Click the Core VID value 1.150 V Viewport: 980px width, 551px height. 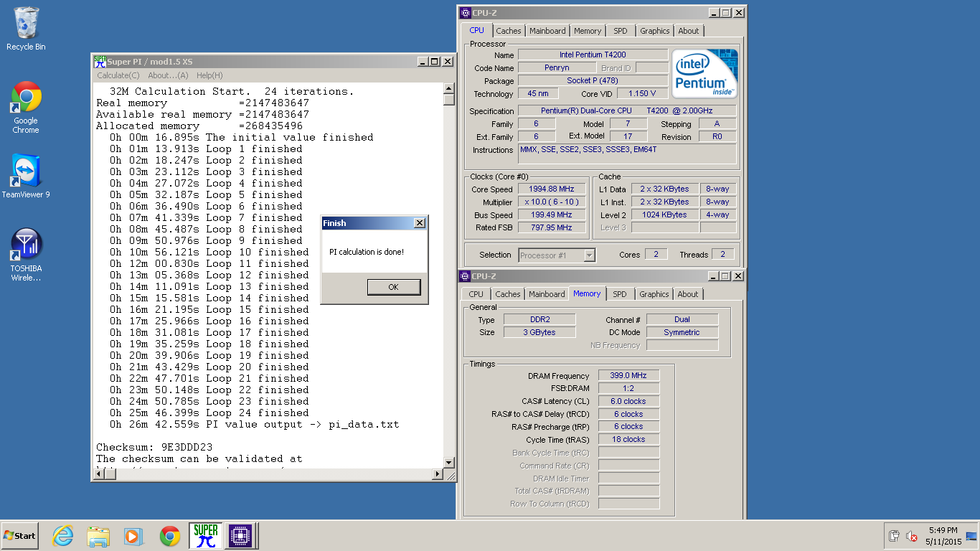pos(642,94)
